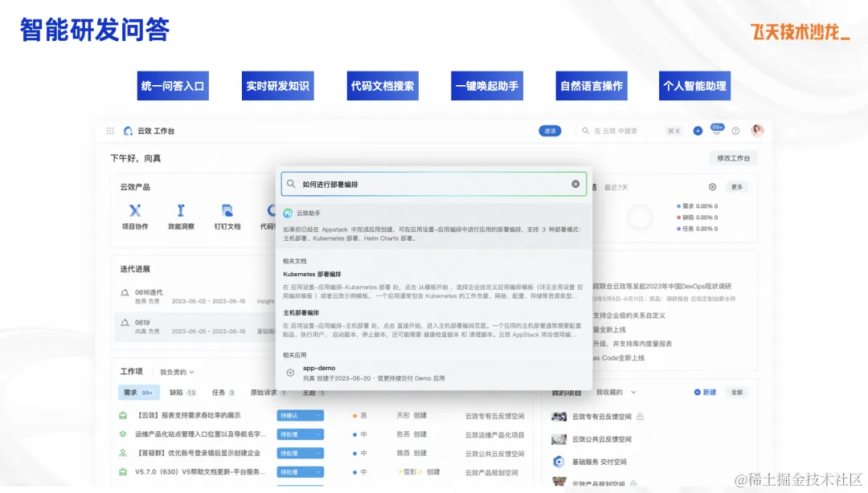Click the icon of 【答疑群】优化账号登录 item

[x=123, y=453]
